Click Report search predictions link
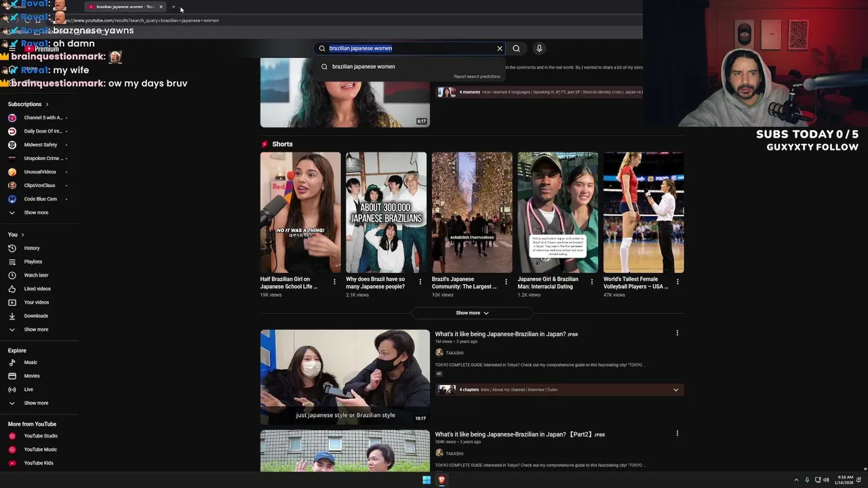 477,77
